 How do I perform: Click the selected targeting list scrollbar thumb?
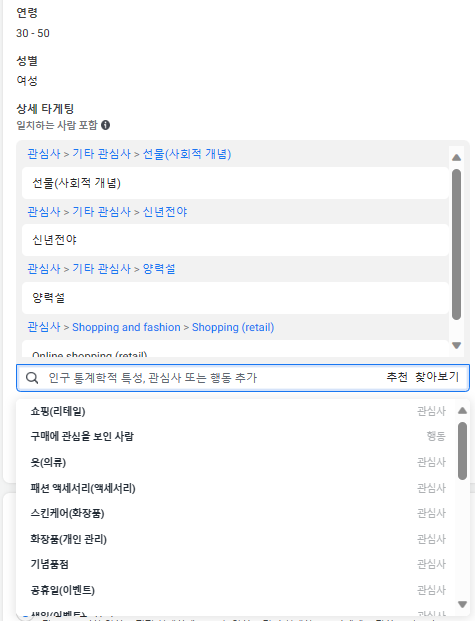[456, 244]
